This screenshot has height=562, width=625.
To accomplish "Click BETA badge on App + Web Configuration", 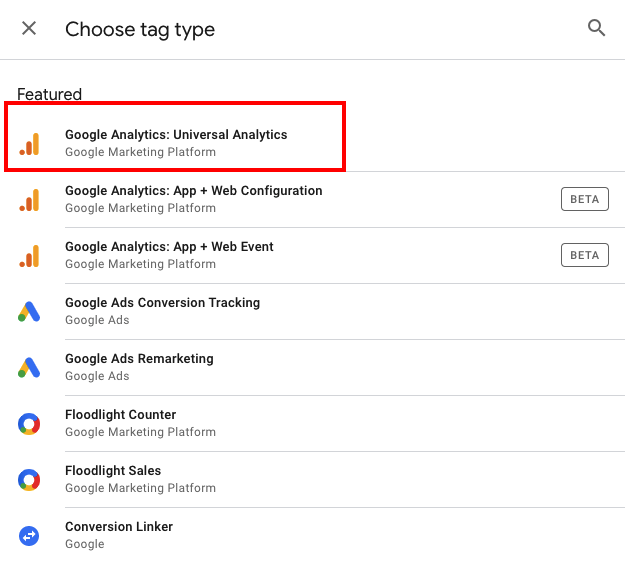I will [x=584, y=199].
